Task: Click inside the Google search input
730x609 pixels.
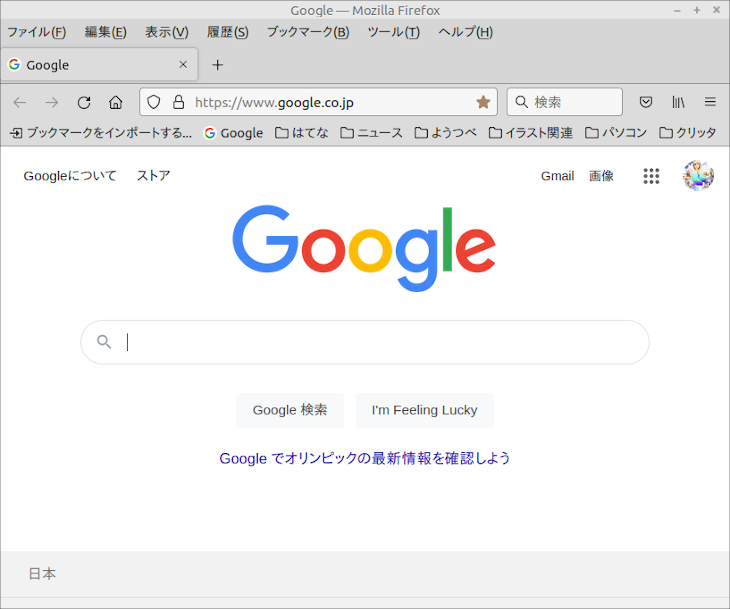Action: [x=365, y=342]
